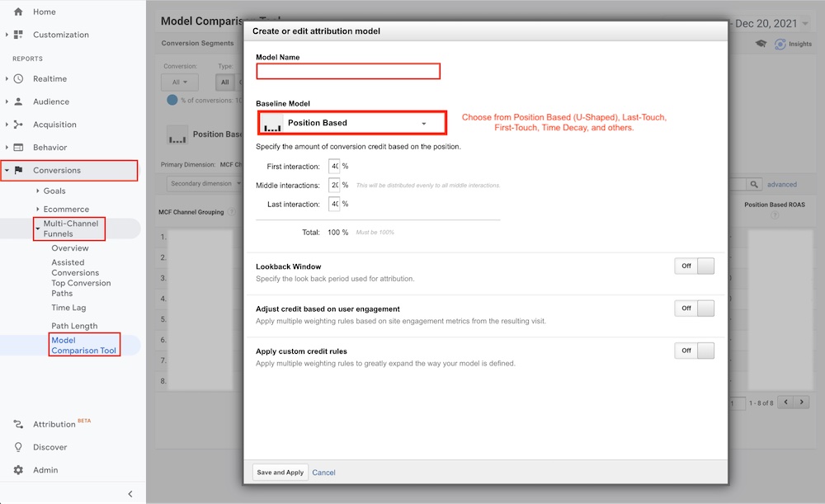
Task: Click the Conversion Segments label
Action: [x=197, y=43]
